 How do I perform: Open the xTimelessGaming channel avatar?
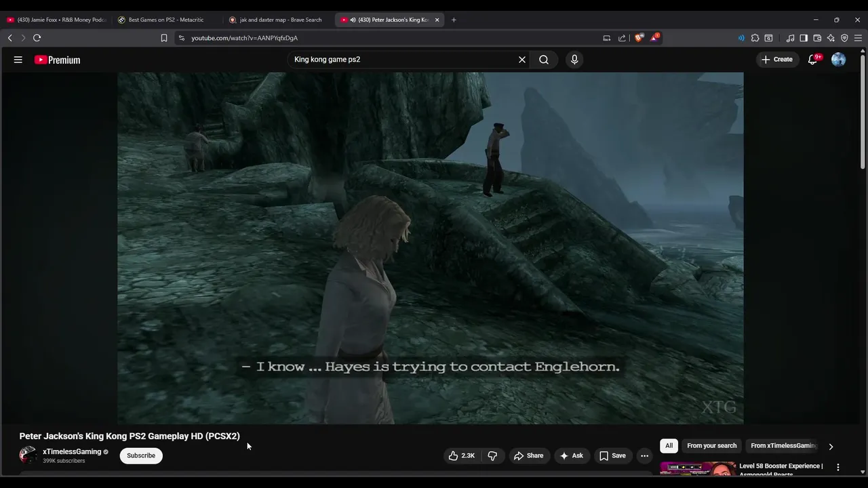tap(28, 455)
